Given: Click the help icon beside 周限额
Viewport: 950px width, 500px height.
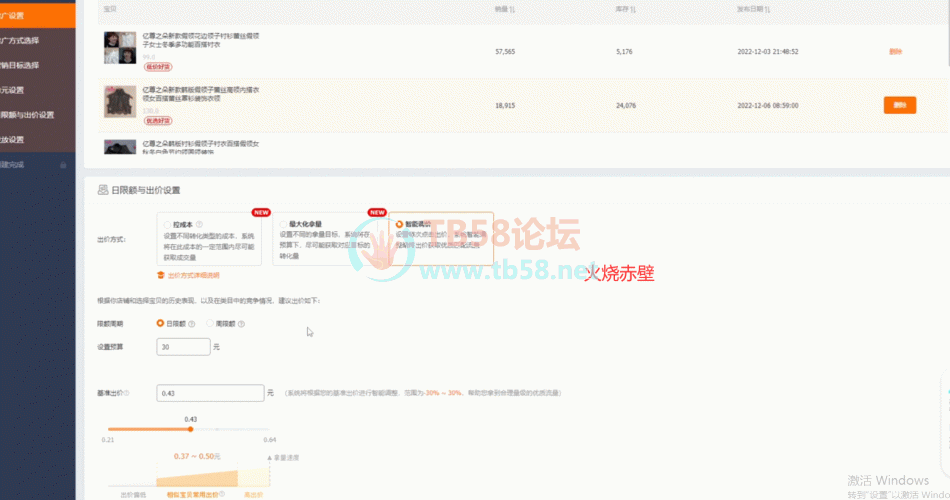Looking at the screenshot, I should 241,324.
